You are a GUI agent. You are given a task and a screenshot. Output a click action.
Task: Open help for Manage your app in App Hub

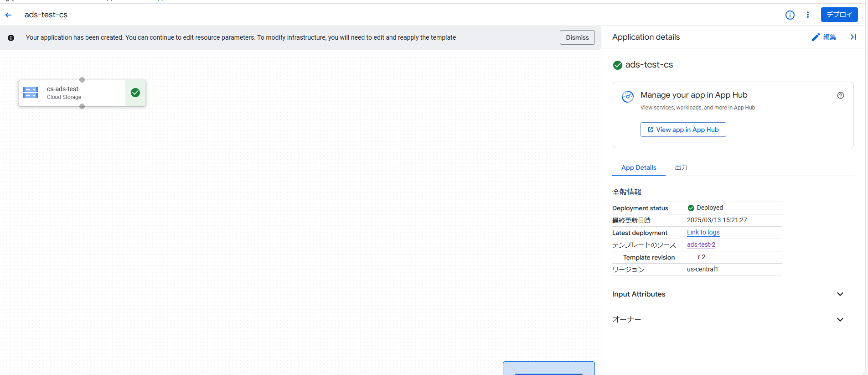[841, 95]
